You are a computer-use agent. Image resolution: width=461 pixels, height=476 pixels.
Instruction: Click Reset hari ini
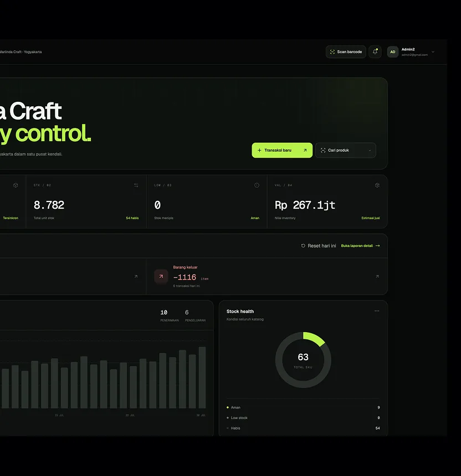pos(319,246)
